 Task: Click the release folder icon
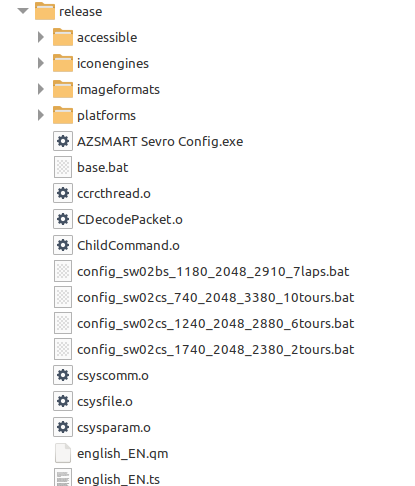[x=45, y=11]
